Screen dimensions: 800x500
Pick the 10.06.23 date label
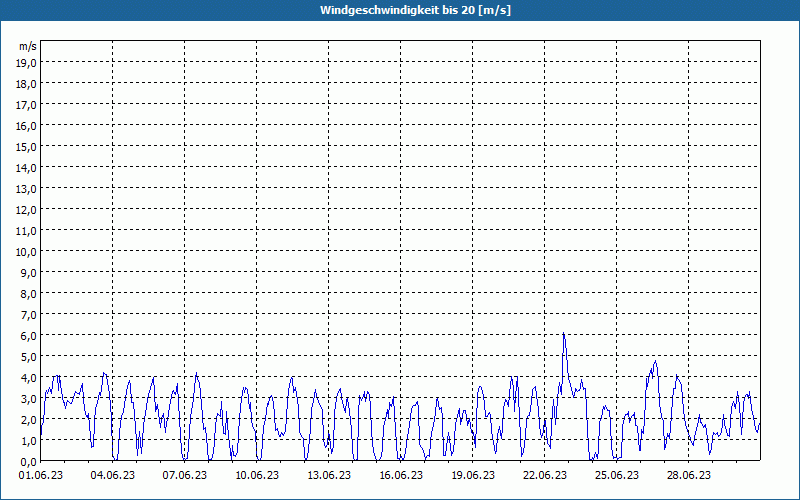click(x=257, y=476)
